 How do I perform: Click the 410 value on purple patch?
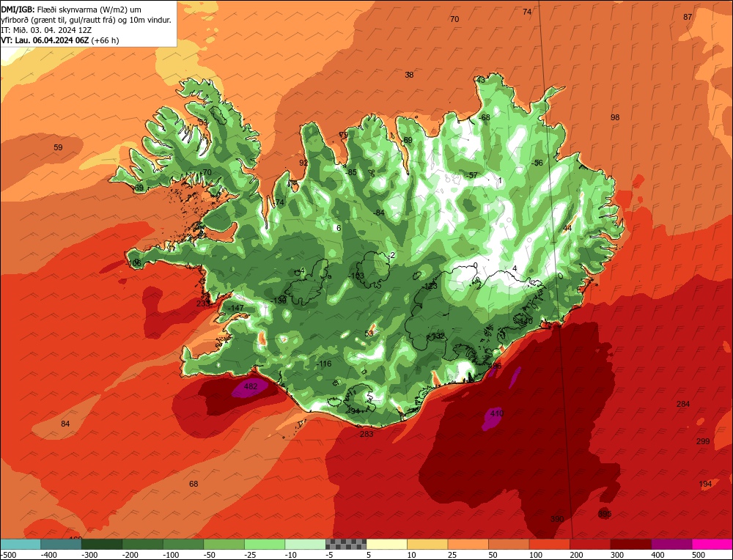click(496, 413)
